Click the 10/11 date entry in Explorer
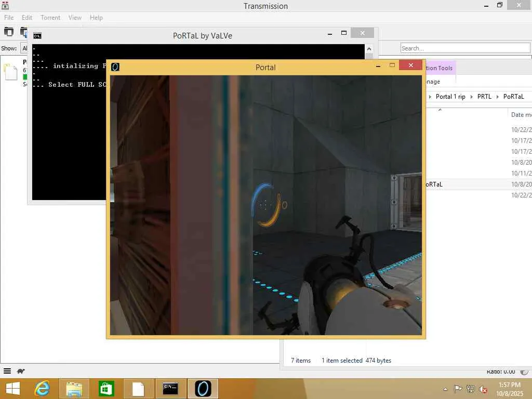The height and width of the screenshot is (399, 532). point(521,174)
